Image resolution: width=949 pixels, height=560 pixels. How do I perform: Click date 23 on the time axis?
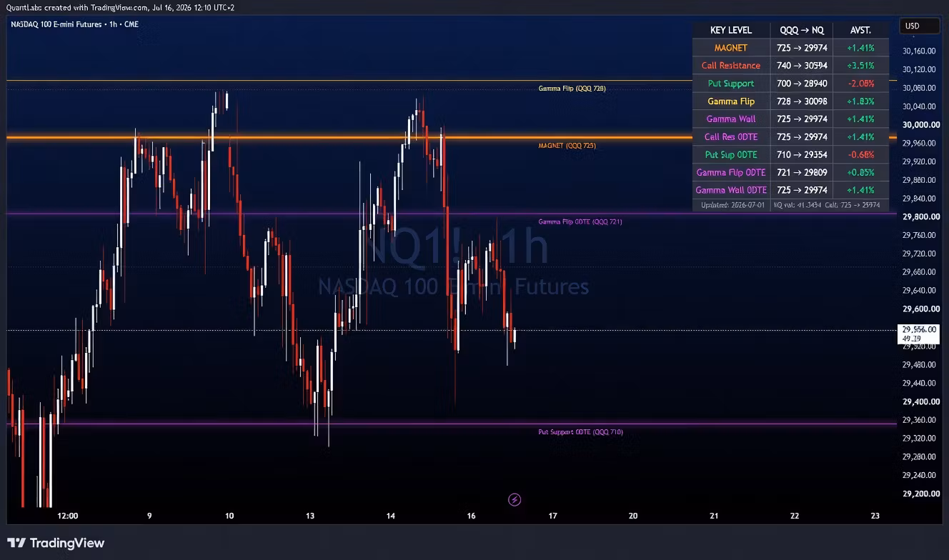click(875, 516)
